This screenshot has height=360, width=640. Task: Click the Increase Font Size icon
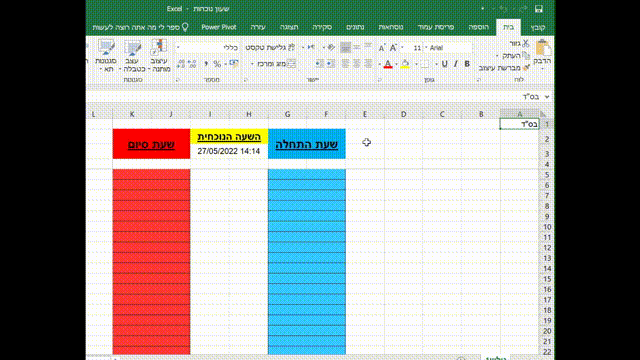pyautogui.click(x=393, y=48)
